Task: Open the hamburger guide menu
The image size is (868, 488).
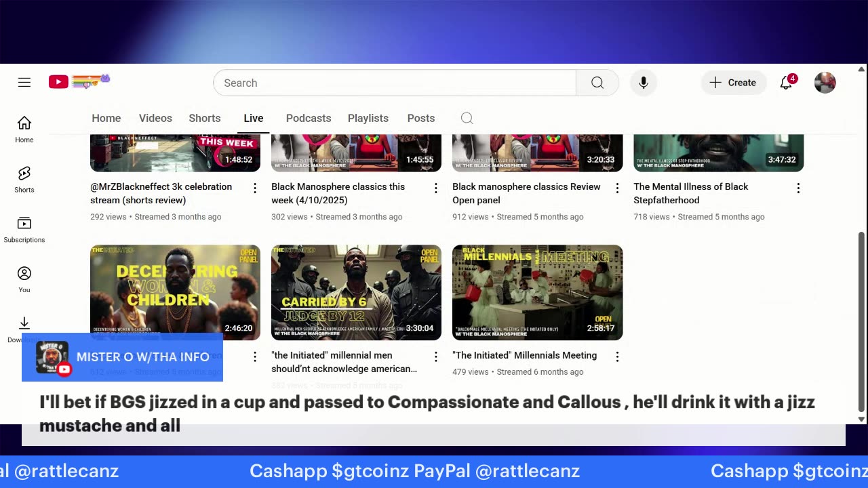Action: pyautogui.click(x=24, y=83)
